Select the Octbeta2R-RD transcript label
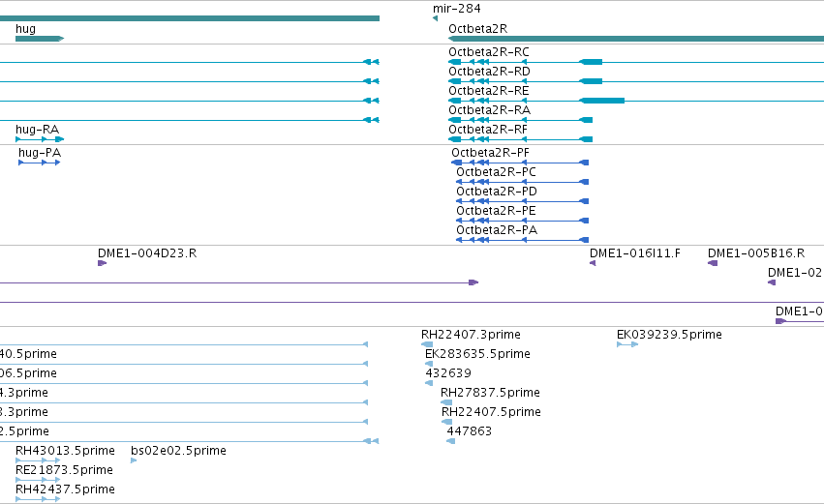The image size is (824, 504). coord(489,72)
